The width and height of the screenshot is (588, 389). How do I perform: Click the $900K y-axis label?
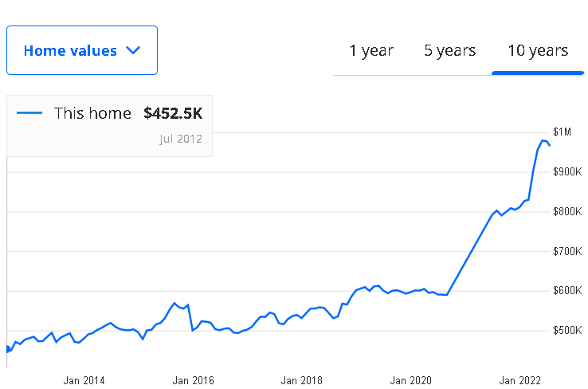(x=567, y=172)
